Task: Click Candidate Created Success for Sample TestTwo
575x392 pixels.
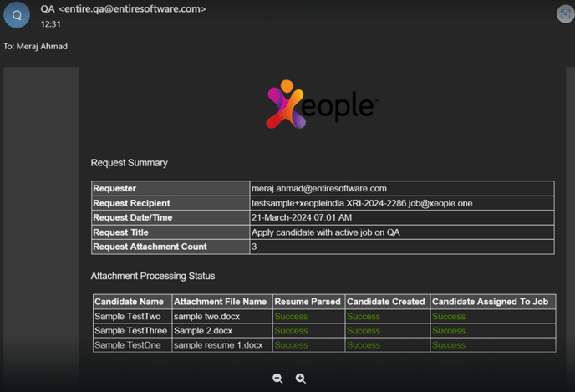Action: 364,317
